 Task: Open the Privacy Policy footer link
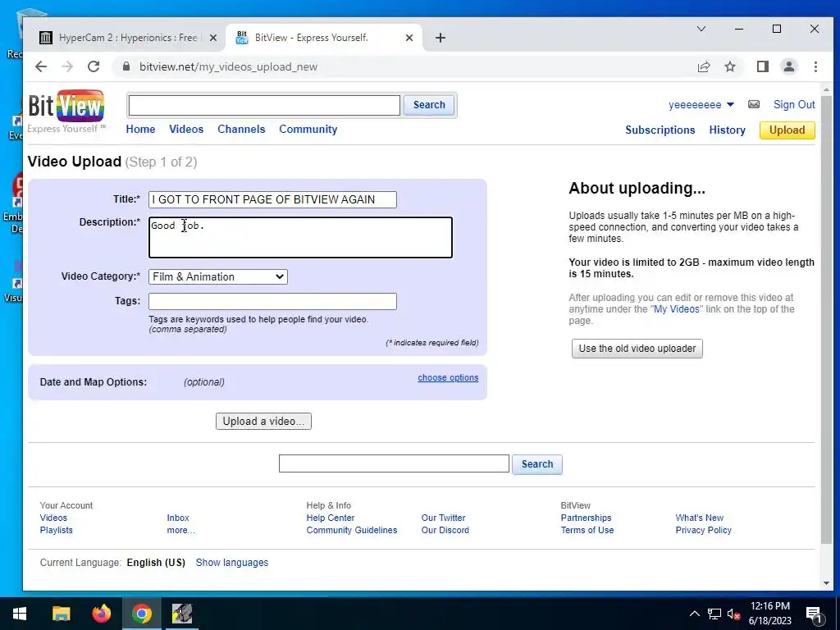(x=703, y=531)
